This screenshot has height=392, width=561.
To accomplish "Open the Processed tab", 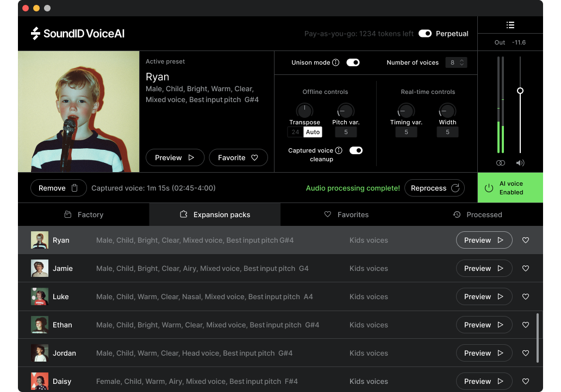I will tap(477, 214).
